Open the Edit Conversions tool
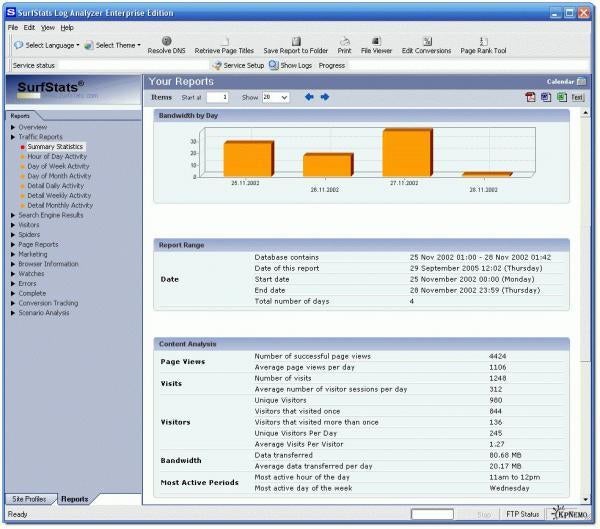600x529 pixels. click(427, 41)
